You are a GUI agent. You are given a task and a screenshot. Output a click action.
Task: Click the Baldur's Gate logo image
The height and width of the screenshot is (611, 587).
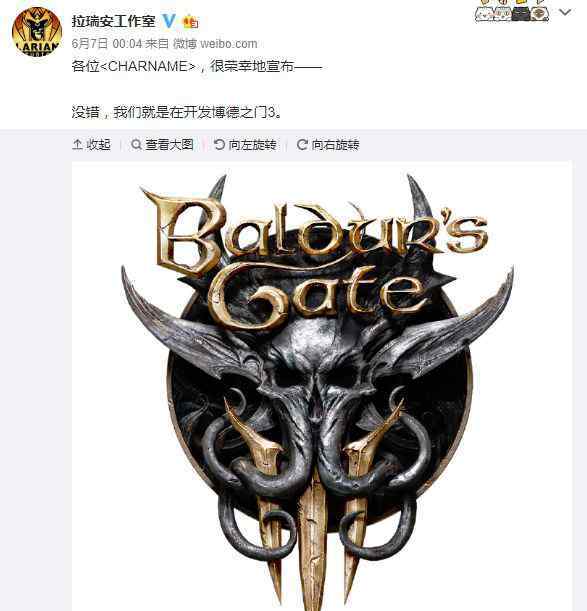point(322,386)
